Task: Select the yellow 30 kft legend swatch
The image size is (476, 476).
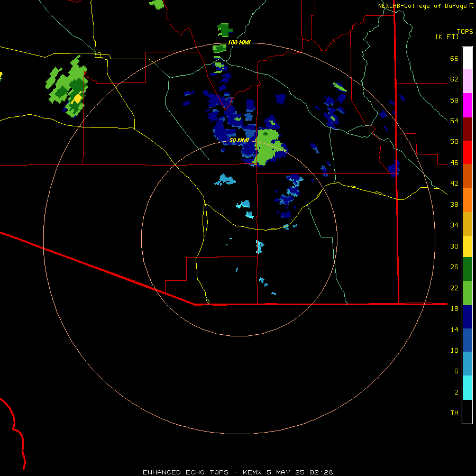Action: point(467,246)
